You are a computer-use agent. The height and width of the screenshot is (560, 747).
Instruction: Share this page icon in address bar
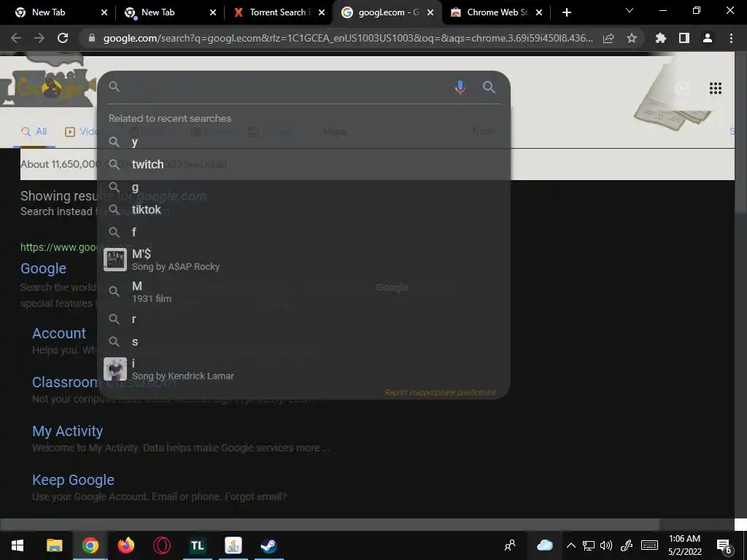[608, 38]
